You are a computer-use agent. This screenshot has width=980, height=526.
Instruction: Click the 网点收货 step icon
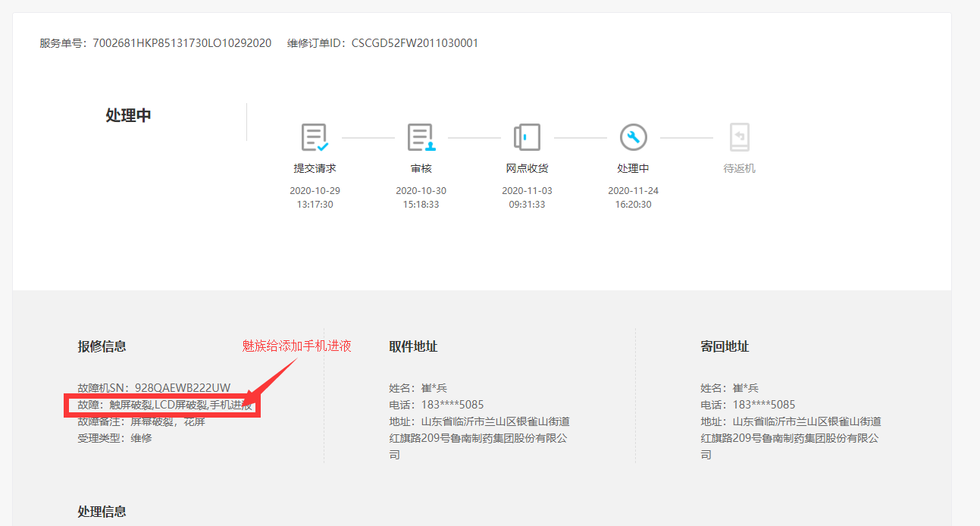(527, 137)
